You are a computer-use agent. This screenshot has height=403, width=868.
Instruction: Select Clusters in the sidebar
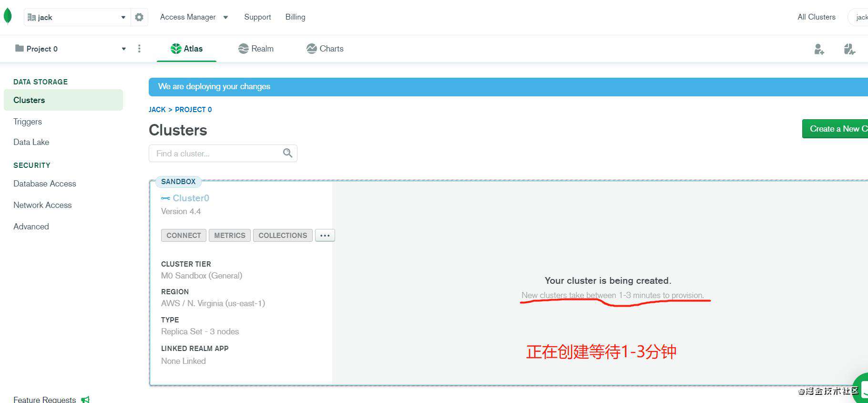click(63, 100)
